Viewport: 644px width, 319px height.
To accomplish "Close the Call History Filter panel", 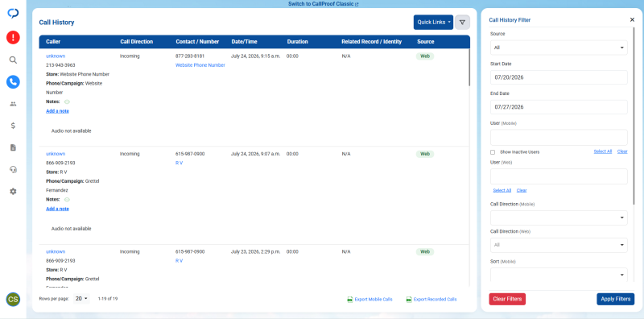I will 632,19.
